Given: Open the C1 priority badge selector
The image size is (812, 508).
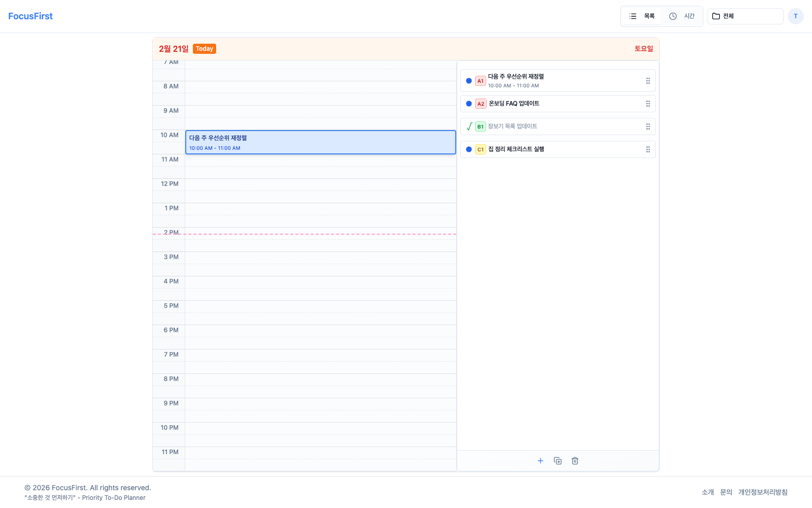Looking at the screenshot, I should pyautogui.click(x=480, y=149).
